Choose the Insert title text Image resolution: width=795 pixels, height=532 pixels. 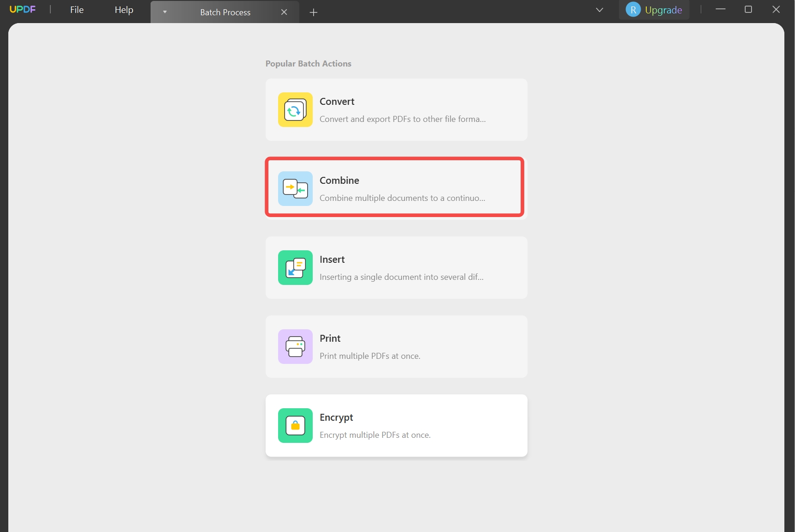coord(332,260)
